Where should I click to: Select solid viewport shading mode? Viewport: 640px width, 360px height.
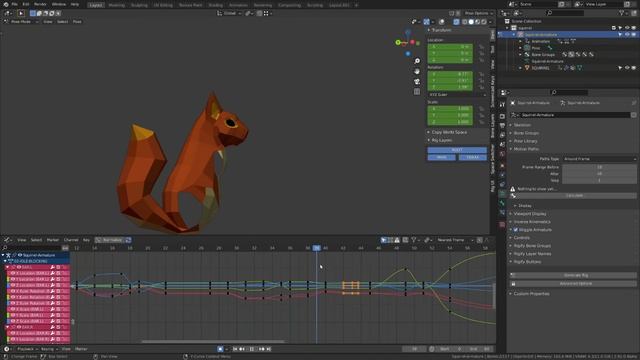tap(471, 22)
